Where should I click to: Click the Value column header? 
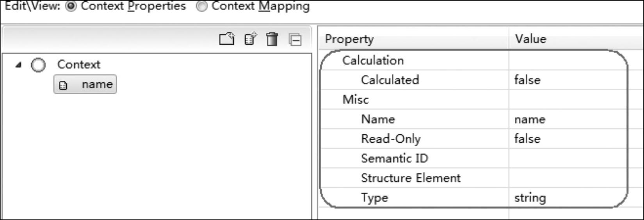[531, 39]
